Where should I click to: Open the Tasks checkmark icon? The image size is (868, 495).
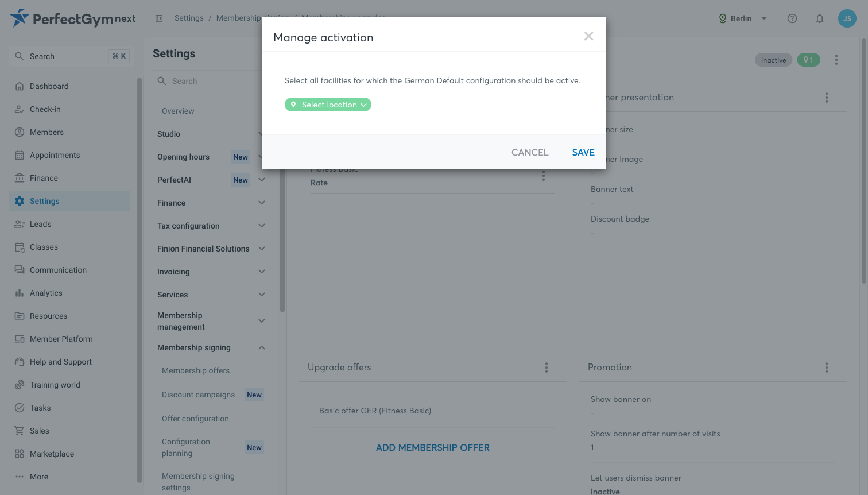20,408
